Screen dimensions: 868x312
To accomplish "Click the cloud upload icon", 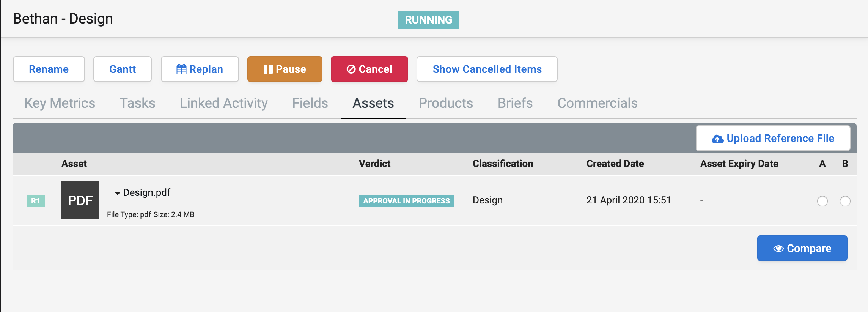I will [717, 139].
